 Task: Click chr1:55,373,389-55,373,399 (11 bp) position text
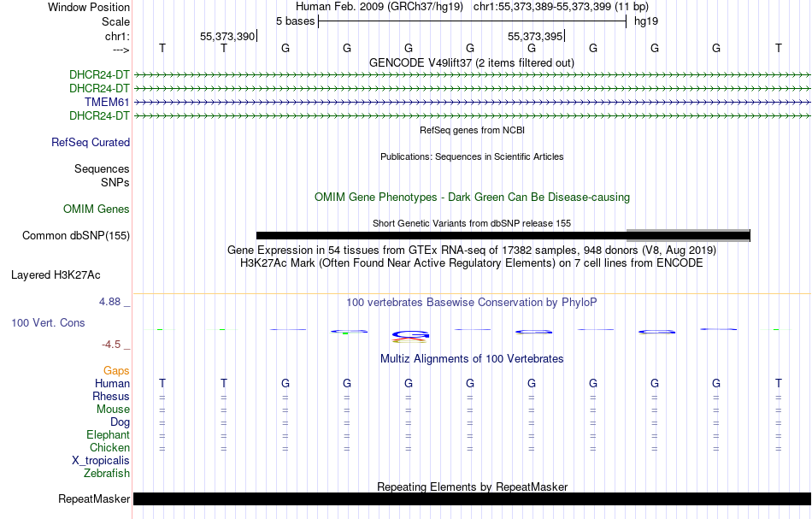[561, 7]
